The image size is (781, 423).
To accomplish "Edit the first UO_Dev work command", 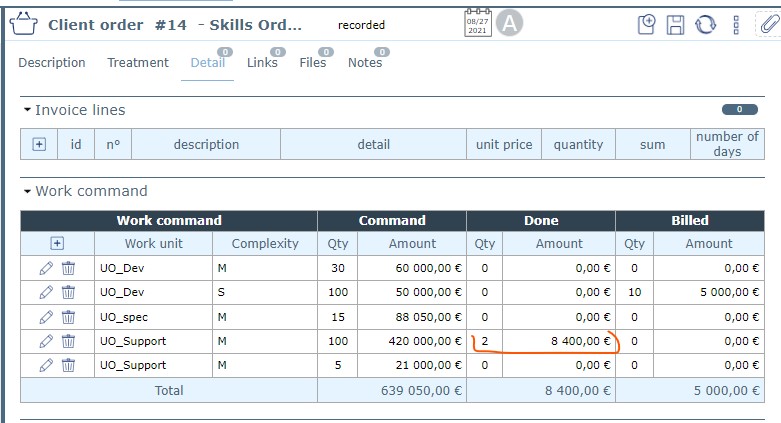I will tap(46, 267).
